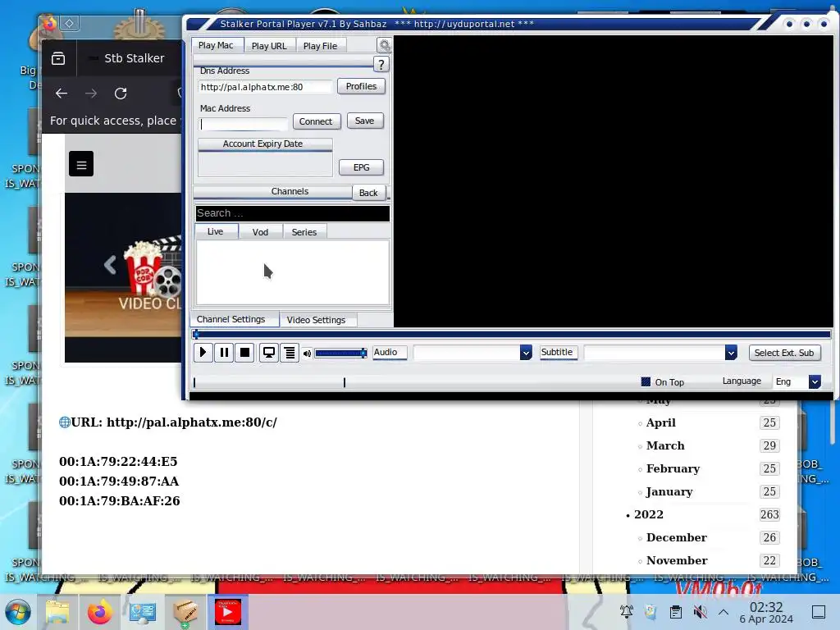The image size is (840, 630).
Task: Click the muted volume icon in the tray
Action: tap(700, 611)
